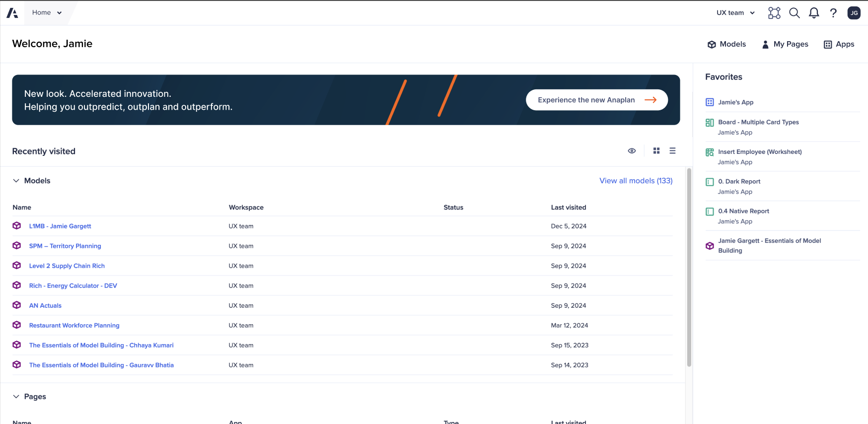Open Board - Multiple Card Types favorite

(758, 122)
